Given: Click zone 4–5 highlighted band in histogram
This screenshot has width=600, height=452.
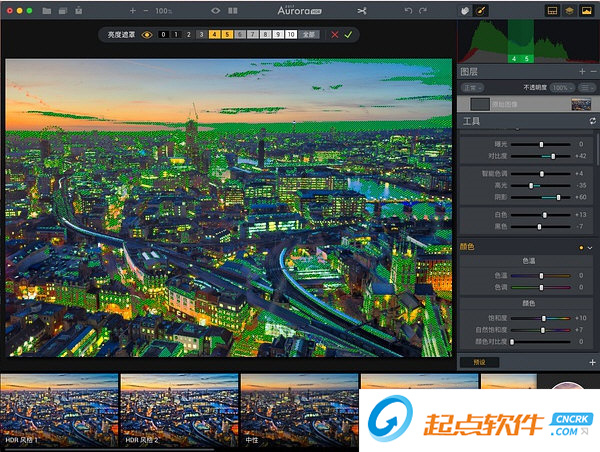Looking at the screenshot, I should [520, 42].
